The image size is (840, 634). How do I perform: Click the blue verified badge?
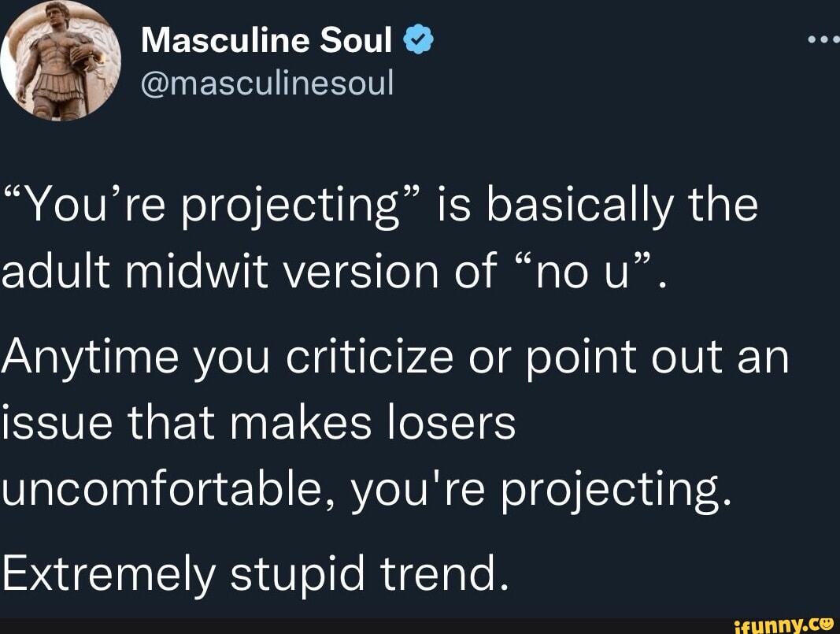coord(416,40)
